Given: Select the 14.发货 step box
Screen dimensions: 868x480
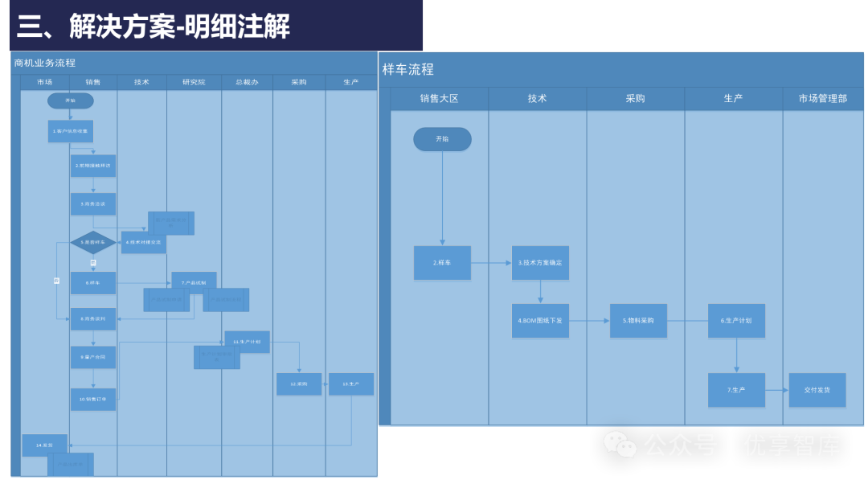Looking at the screenshot, I should click(x=45, y=445).
